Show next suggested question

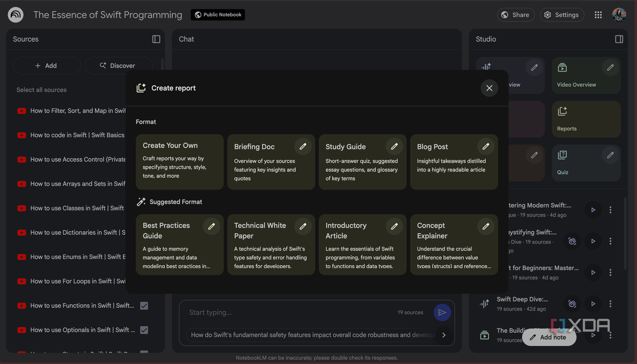[444, 335]
